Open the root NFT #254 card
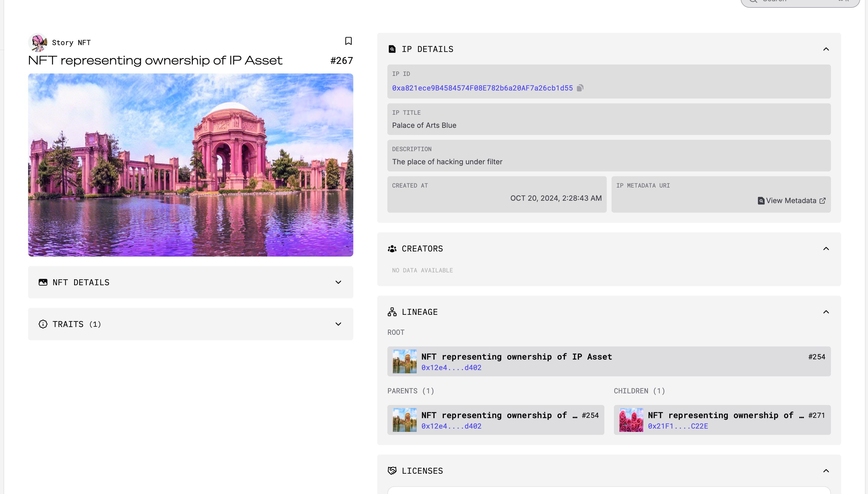This screenshot has height=494, width=868. click(609, 361)
